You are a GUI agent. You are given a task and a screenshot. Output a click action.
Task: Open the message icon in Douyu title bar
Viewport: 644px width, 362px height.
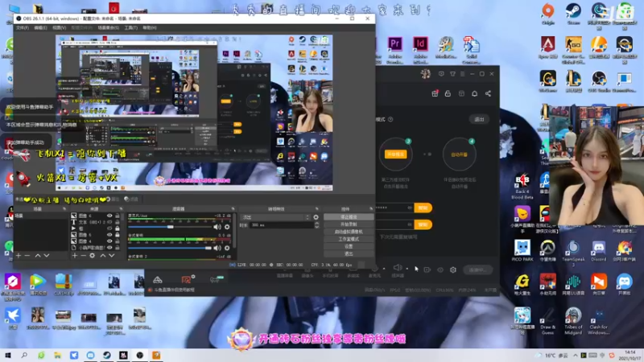(x=441, y=74)
